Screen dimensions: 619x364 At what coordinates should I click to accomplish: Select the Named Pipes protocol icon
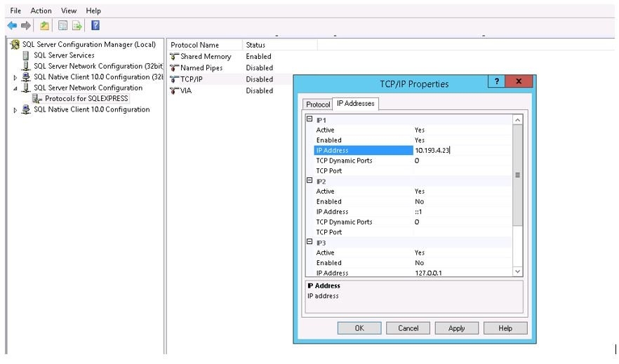[175, 68]
